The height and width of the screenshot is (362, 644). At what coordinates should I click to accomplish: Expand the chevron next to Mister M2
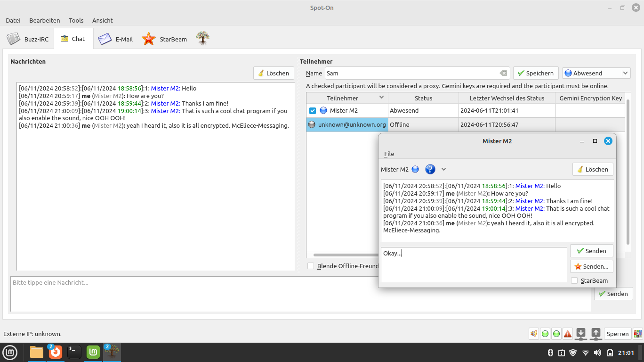pos(443,169)
